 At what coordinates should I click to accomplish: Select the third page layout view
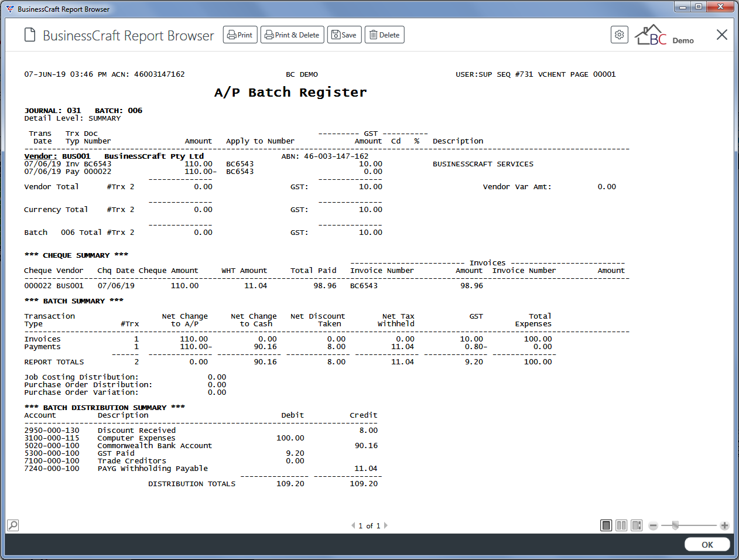pyautogui.click(x=637, y=525)
